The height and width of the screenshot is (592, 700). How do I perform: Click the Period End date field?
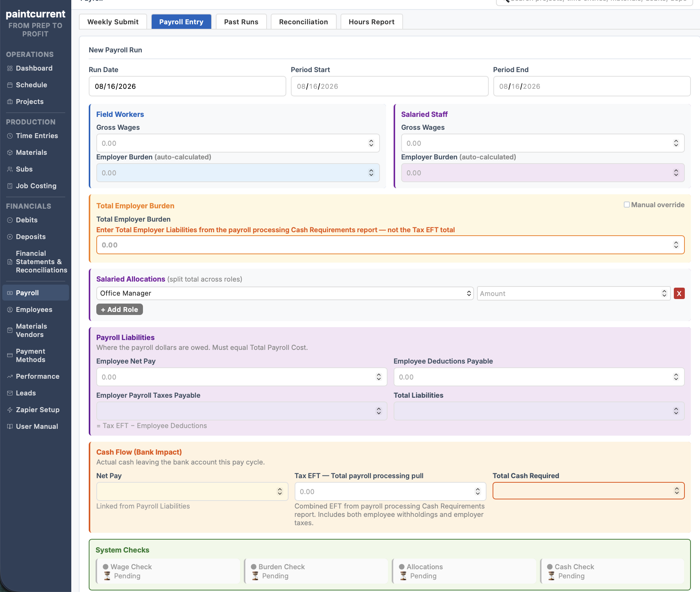pos(592,86)
